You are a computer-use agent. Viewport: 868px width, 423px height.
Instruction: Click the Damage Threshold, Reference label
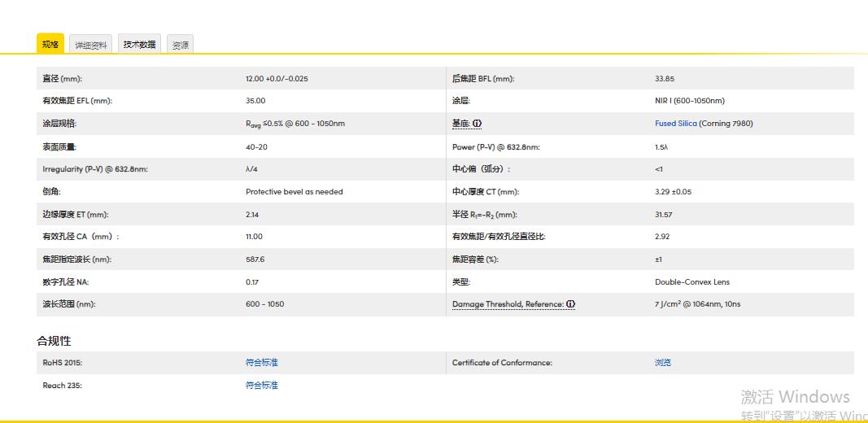[x=508, y=304]
